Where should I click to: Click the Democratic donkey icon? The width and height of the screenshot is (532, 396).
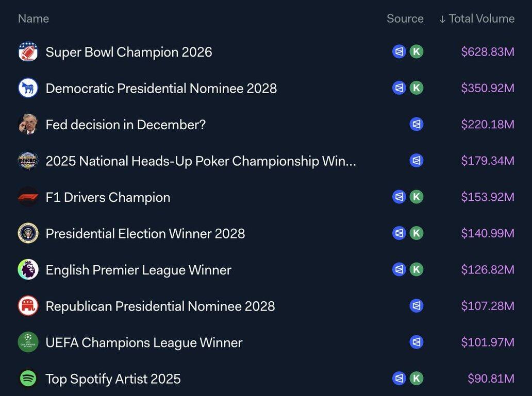[x=28, y=88]
